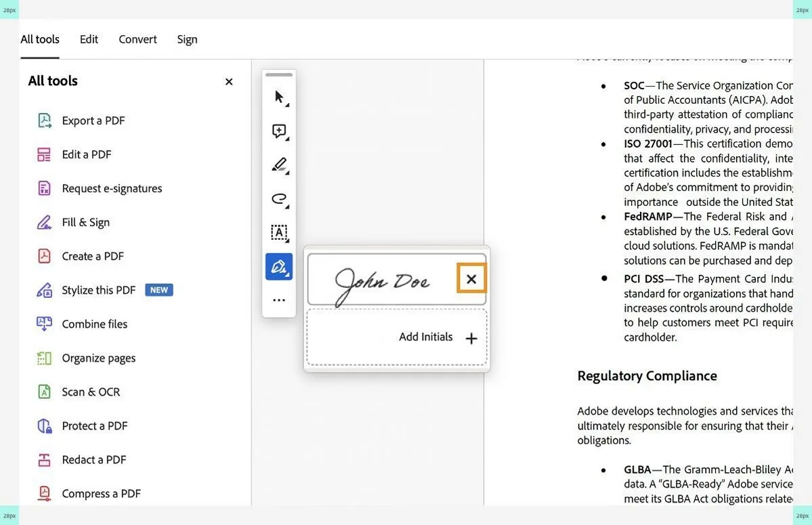Choose the freehand Draw tool

278,198
